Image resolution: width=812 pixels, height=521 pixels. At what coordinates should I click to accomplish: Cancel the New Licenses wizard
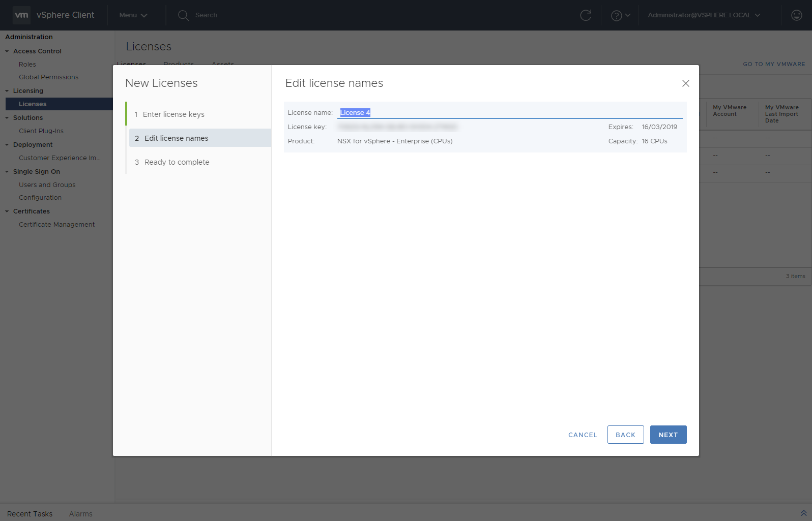pyautogui.click(x=583, y=435)
